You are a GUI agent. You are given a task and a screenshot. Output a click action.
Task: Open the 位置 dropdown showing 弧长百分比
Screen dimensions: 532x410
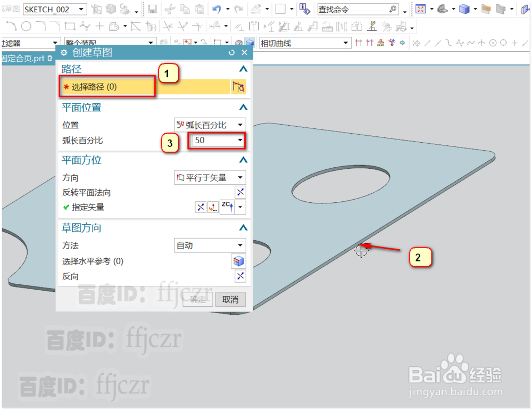tap(240, 125)
